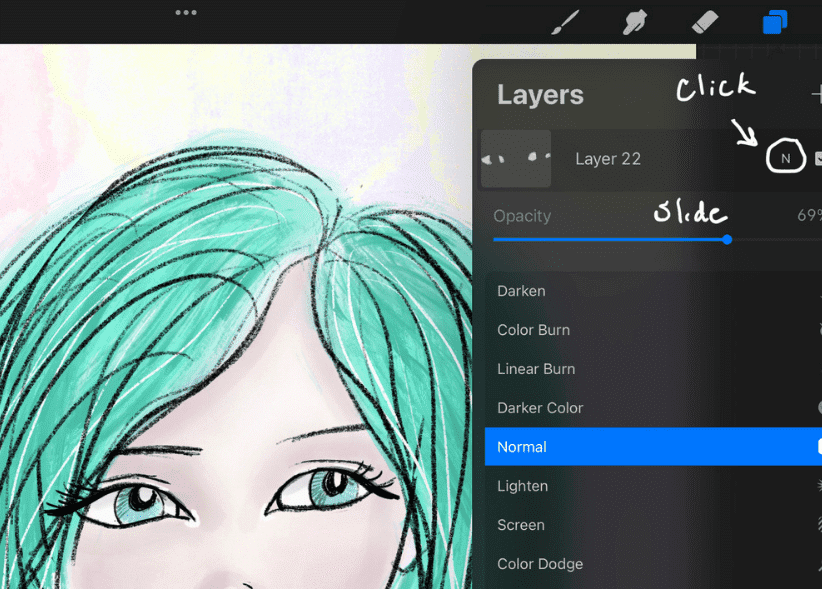
Task: Choose the Color Burn blend mode
Action: tap(534, 330)
